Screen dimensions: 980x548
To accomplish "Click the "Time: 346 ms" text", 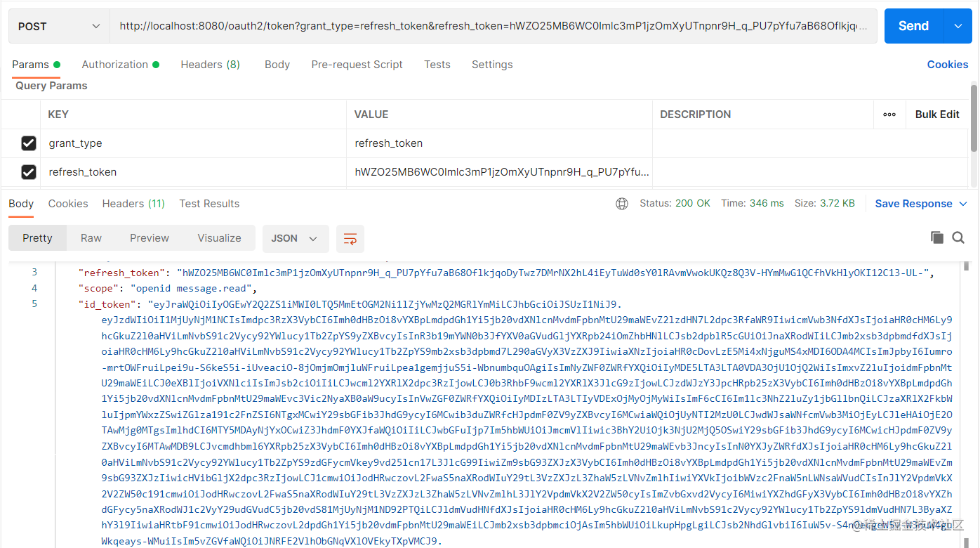I will pos(753,204).
